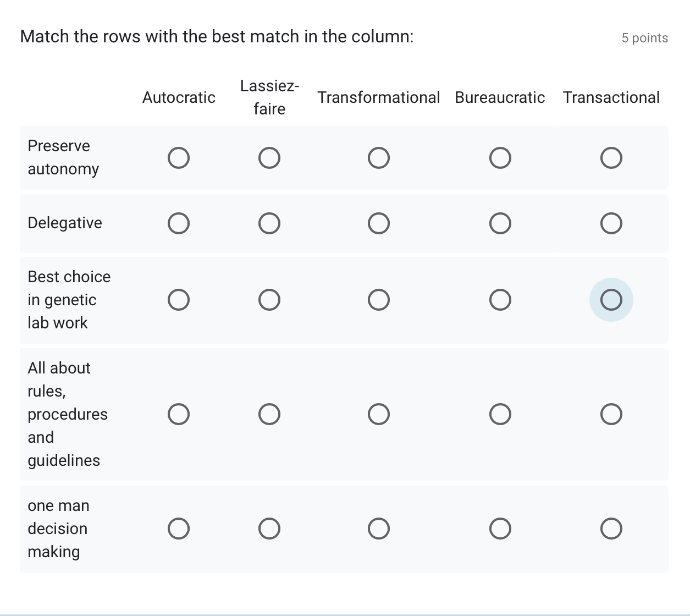Pick Autocratic for Best choice in genetic lab work
This screenshot has height=616, width=690.
click(179, 300)
